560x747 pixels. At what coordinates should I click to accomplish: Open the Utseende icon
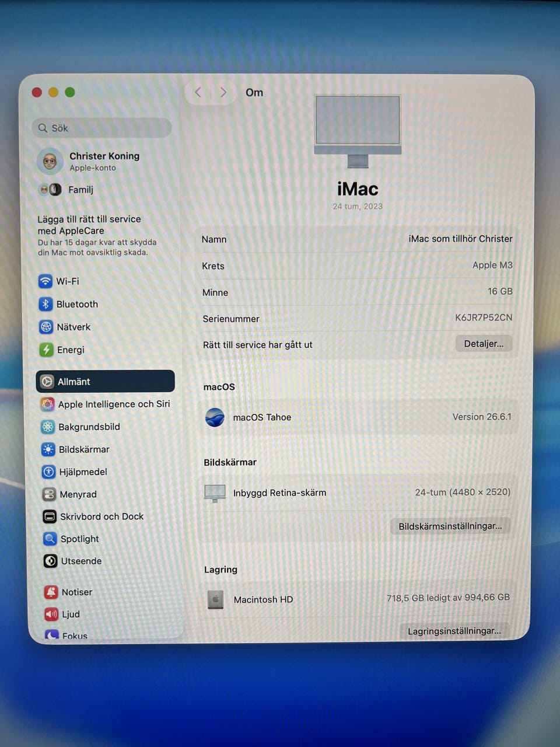click(x=50, y=561)
